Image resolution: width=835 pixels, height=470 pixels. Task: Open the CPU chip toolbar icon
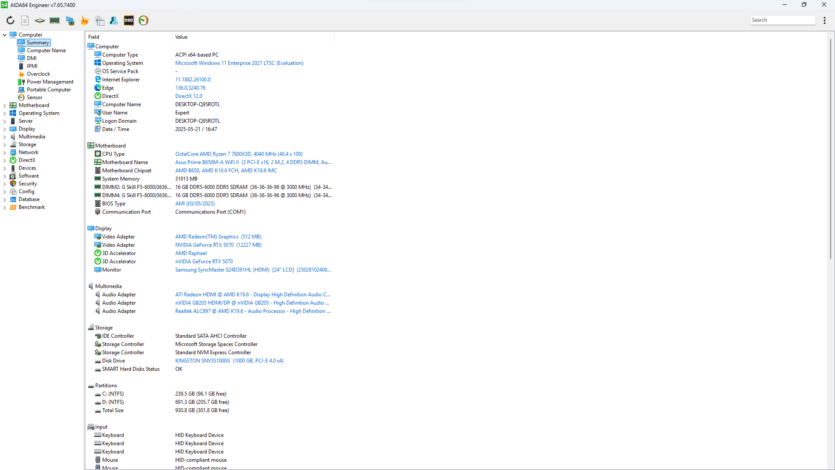click(x=40, y=20)
